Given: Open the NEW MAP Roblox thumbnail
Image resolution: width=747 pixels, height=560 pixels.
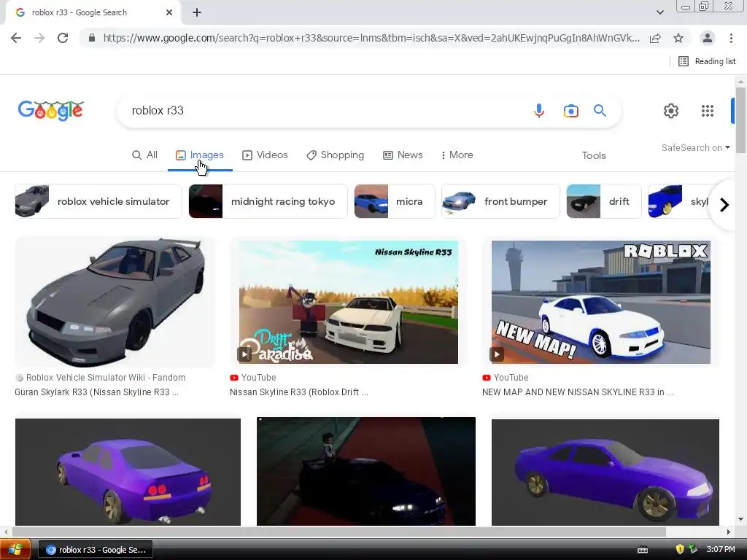Looking at the screenshot, I should (601, 303).
